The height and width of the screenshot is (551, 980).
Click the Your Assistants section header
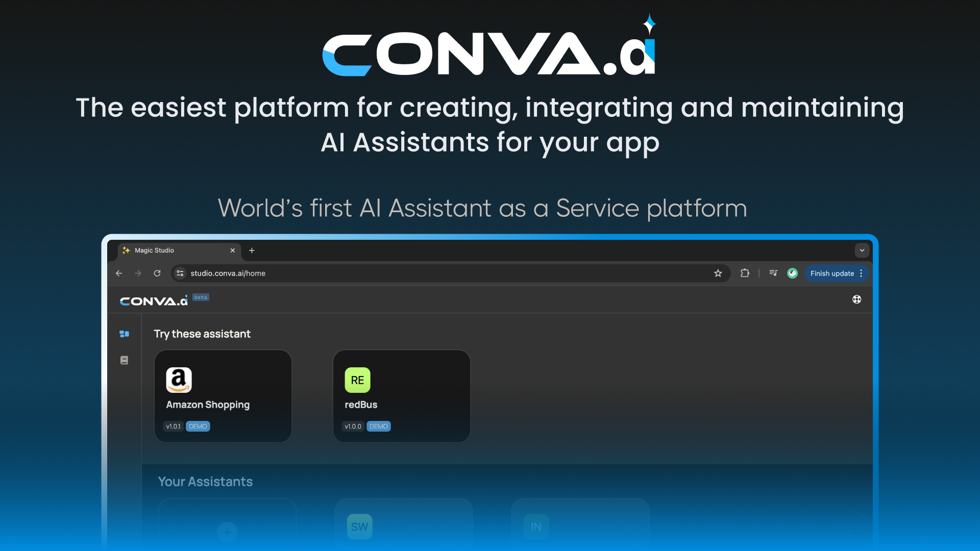[x=205, y=482]
